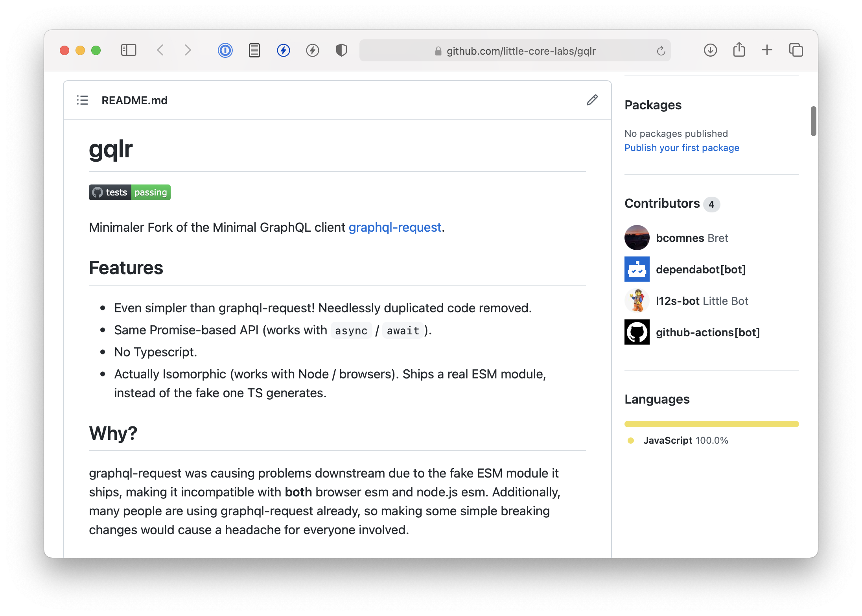Click the tests passing badge
Screen dimensions: 862x616
coord(130,192)
